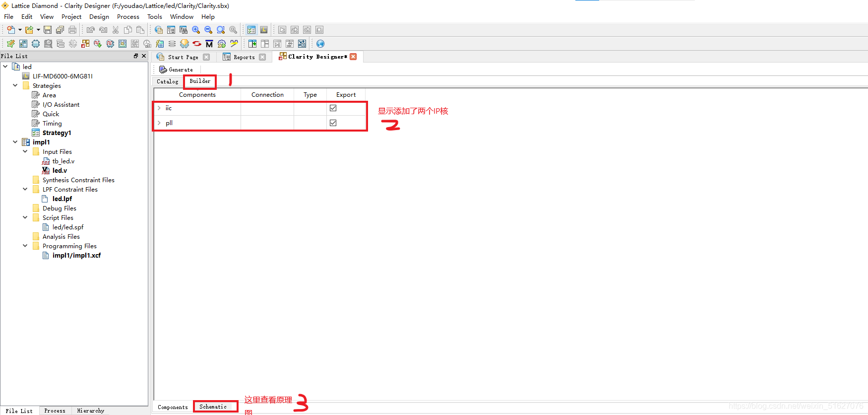Viewport: 868px width, 415px height.
Task: Click the Redo arrow icon
Action: (103, 30)
